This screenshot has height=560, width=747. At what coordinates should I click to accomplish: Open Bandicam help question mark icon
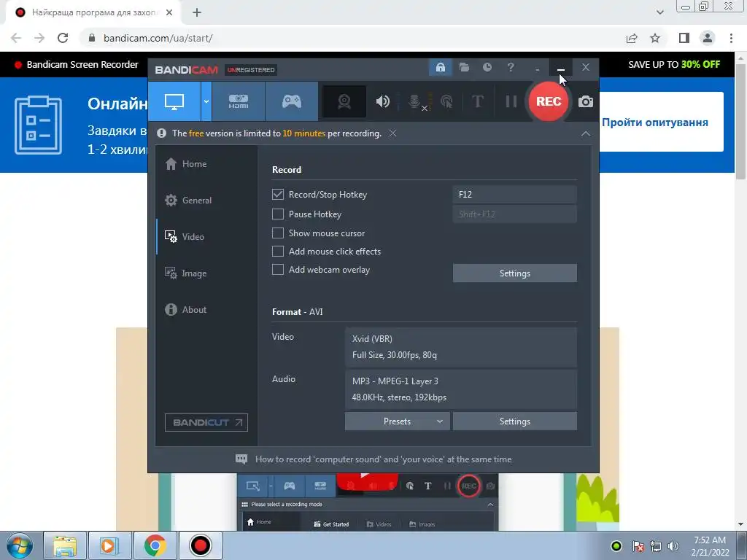pos(510,68)
